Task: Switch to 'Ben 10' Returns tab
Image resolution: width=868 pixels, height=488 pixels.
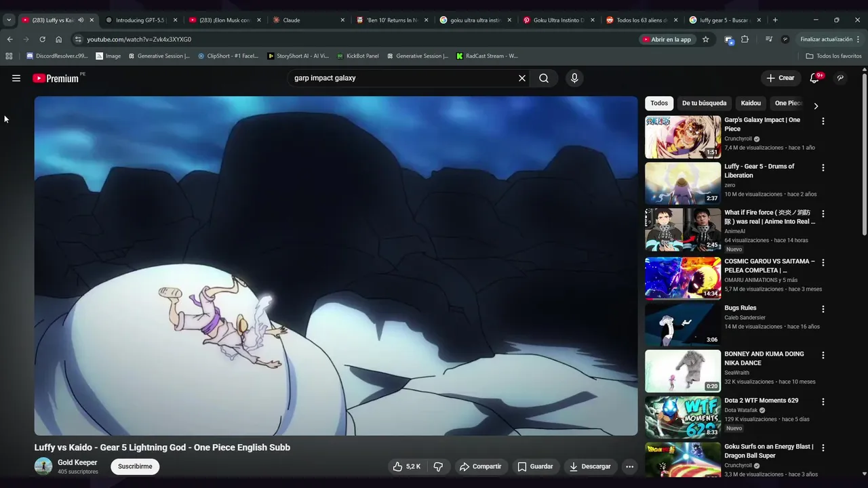Action: click(392, 20)
